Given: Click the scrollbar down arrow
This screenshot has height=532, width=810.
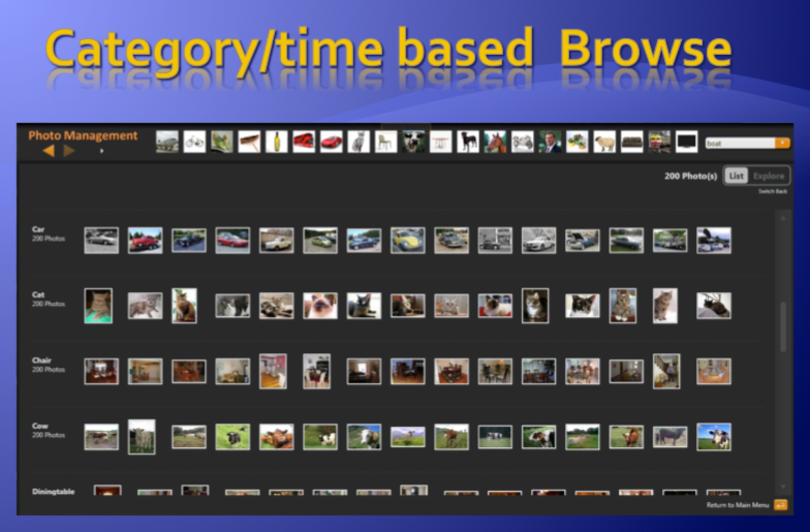Looking at the screenshot, I should [x=783, y=487].
